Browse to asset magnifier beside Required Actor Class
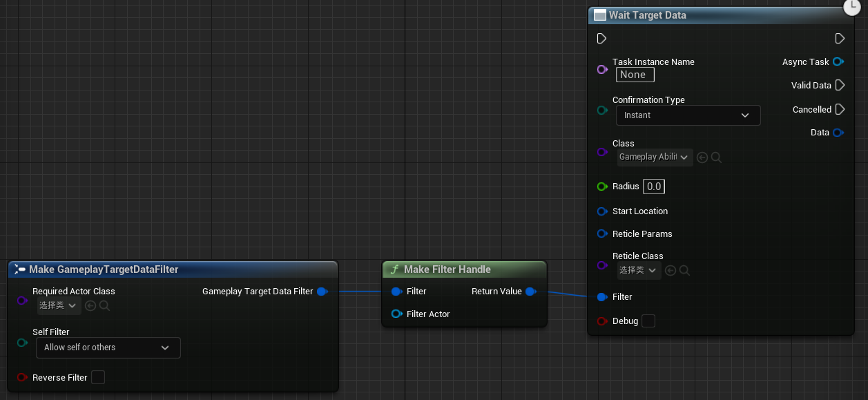 click(104, 305)
